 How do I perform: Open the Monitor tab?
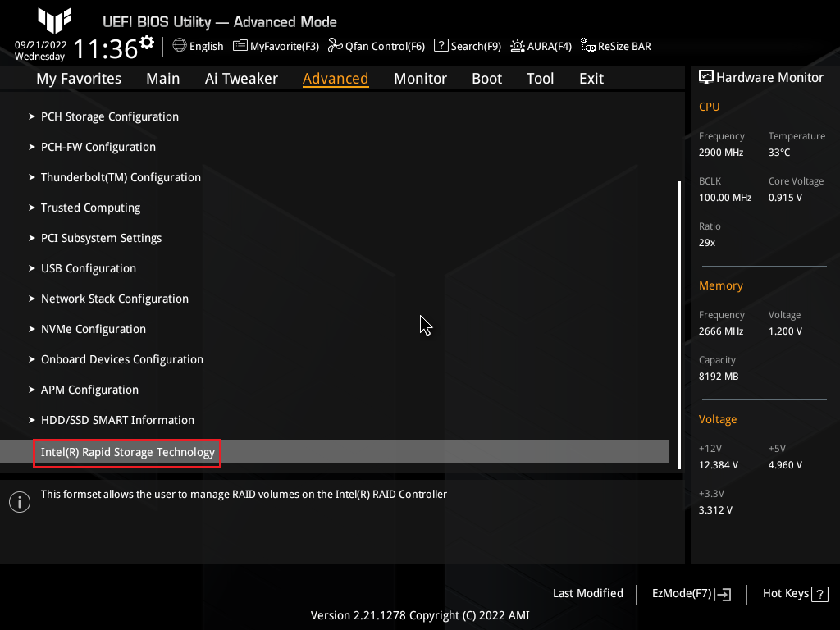tap(420, 79)
